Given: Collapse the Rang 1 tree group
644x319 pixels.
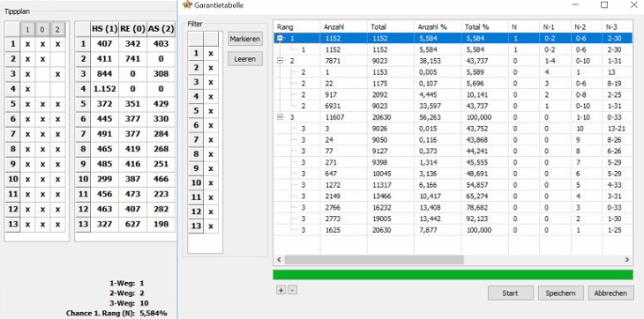Looking at the screenshot, I should tap(281, 38).
